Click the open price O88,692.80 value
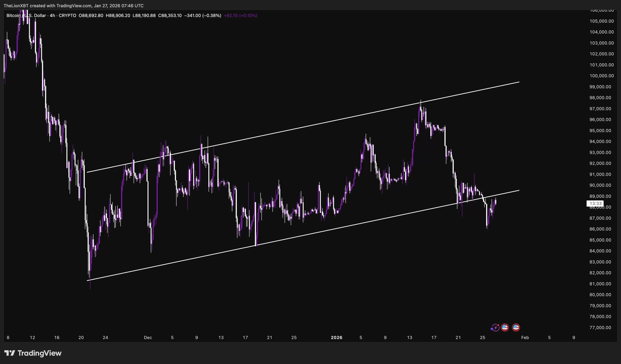This screenshot has width=621, height=364. coord(91,16)
